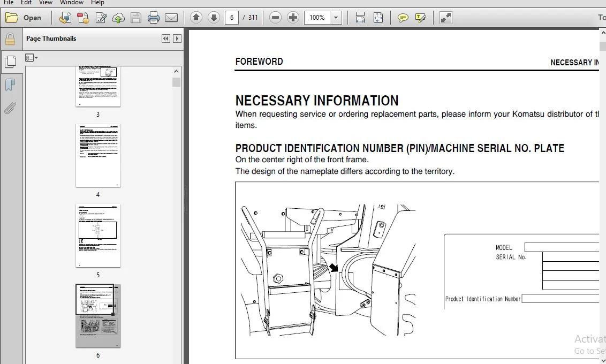The width and height of the screenshot is (606, 364).
Task: Click the page number field showing 6
Action: tap(231, 17)
